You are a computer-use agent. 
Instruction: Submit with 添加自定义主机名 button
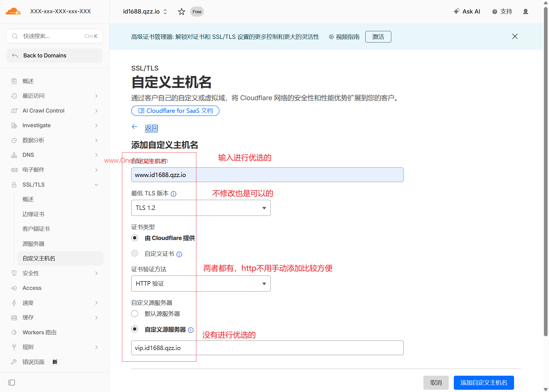coord(484,383)
